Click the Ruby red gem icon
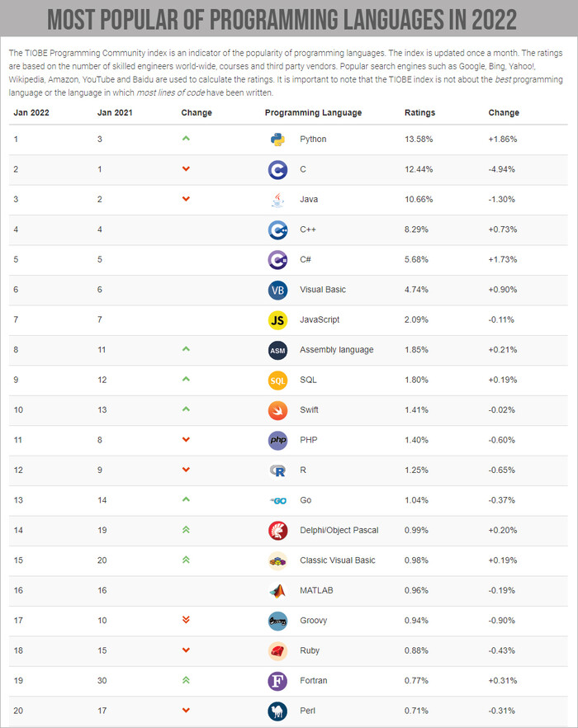 coord(277,650)
